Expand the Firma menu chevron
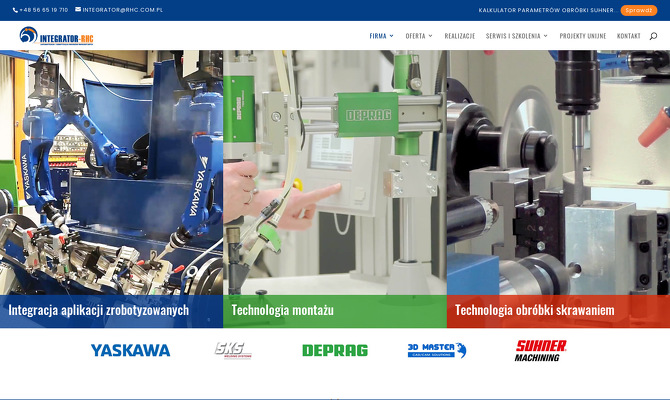Image resolution: width=670 pixels, height=400 pixels. coord(391,36)
